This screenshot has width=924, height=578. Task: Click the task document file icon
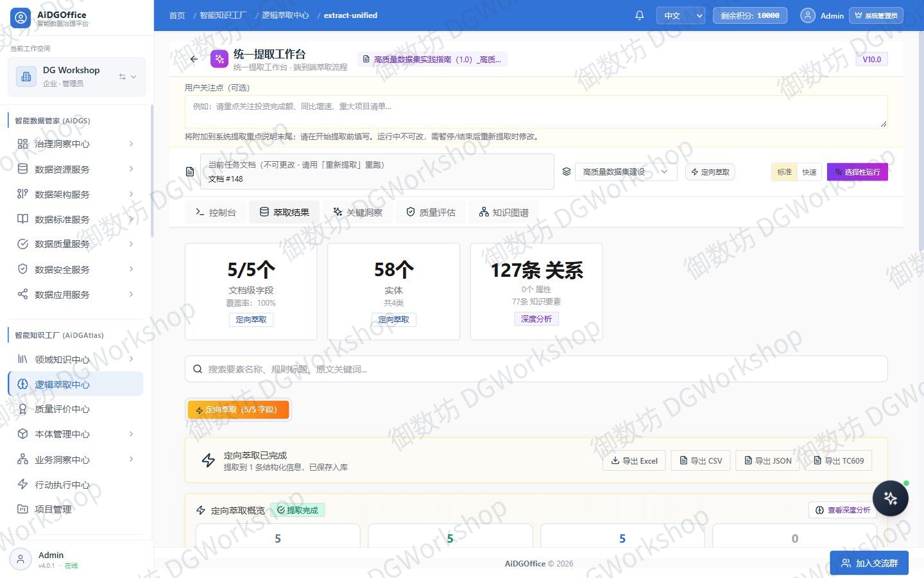click(190, 171)
